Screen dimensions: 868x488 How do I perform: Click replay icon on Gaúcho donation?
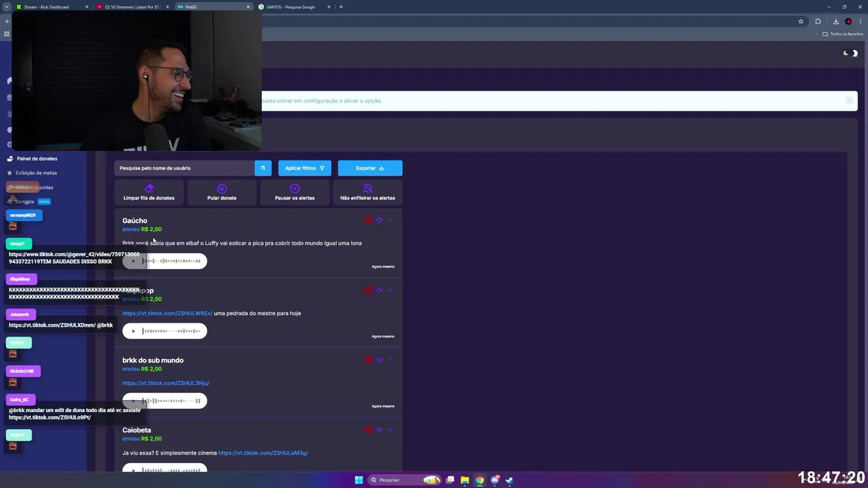pos(379,220)
